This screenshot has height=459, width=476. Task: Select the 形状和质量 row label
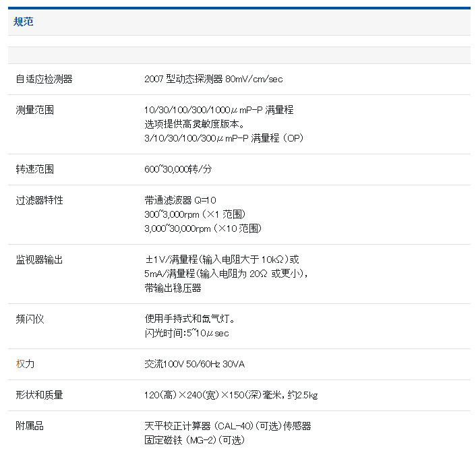[x=39, y=395]
